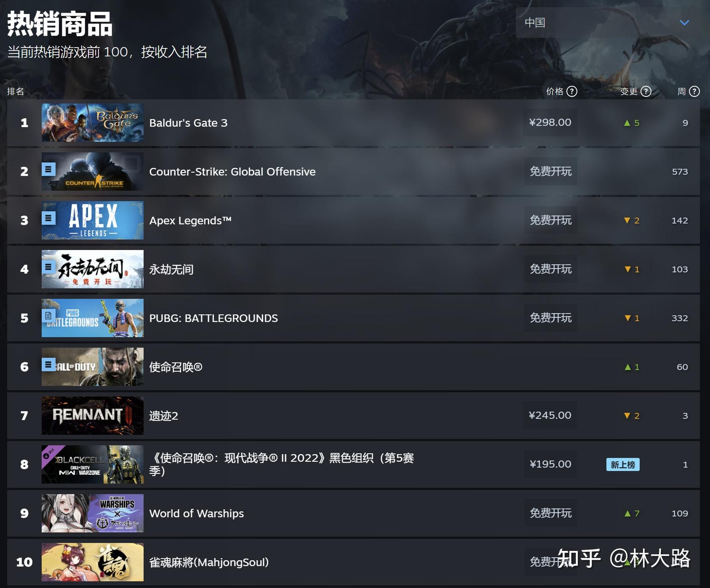Click the list icon on 永劫无间 thumbnail
Screen dimensions: 710x588
48,267
